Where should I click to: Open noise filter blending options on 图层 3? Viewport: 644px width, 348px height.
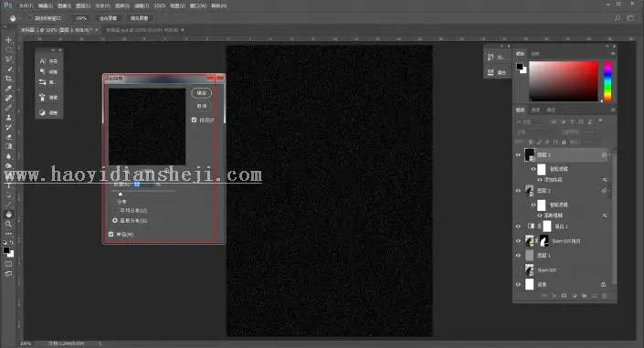pos(605,180)
